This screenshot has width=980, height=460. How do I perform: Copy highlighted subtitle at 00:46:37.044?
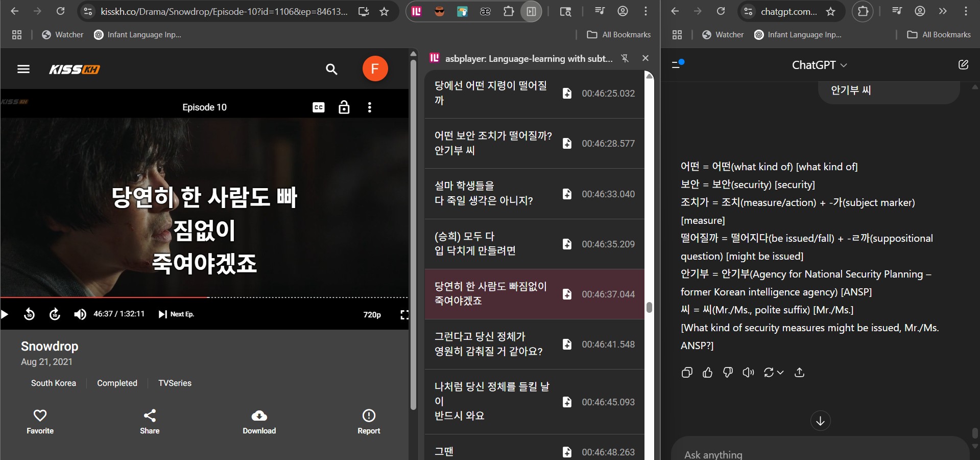(x=567, y=294)
